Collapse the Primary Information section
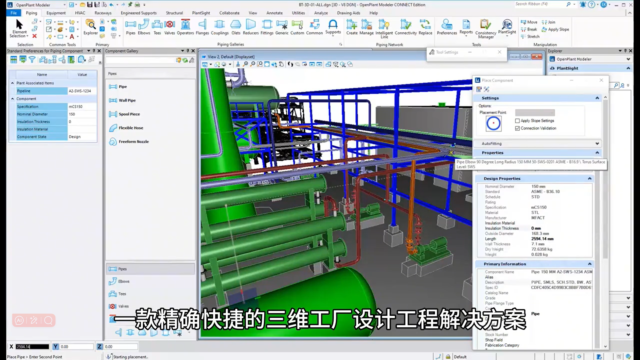The height and width of the screenshot is (360, 640). 589,264
